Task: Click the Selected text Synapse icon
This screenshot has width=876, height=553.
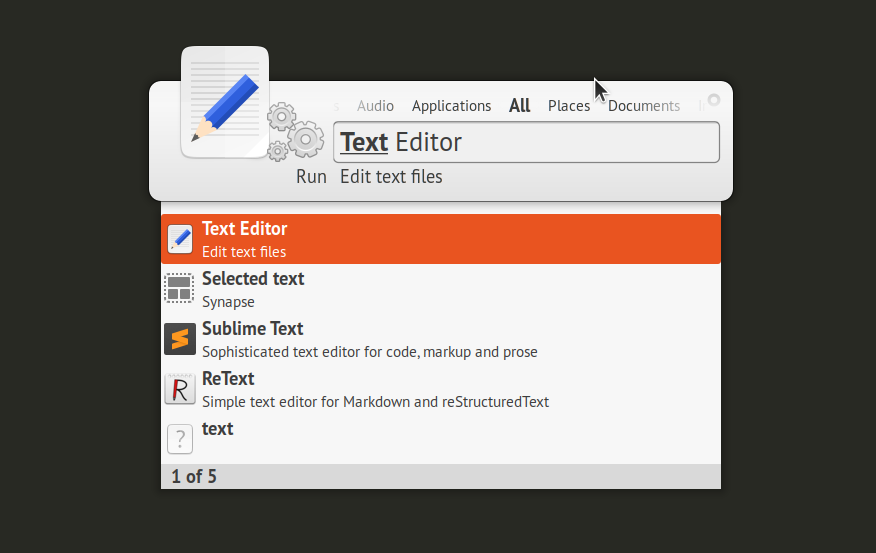Action: click(180, 289)
